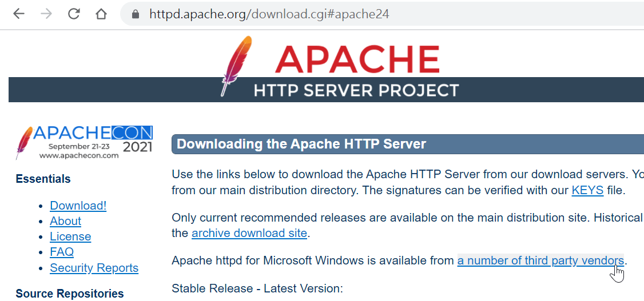
Task: Click the Essentials sidebar heading
Action: [x=43, y=179]
